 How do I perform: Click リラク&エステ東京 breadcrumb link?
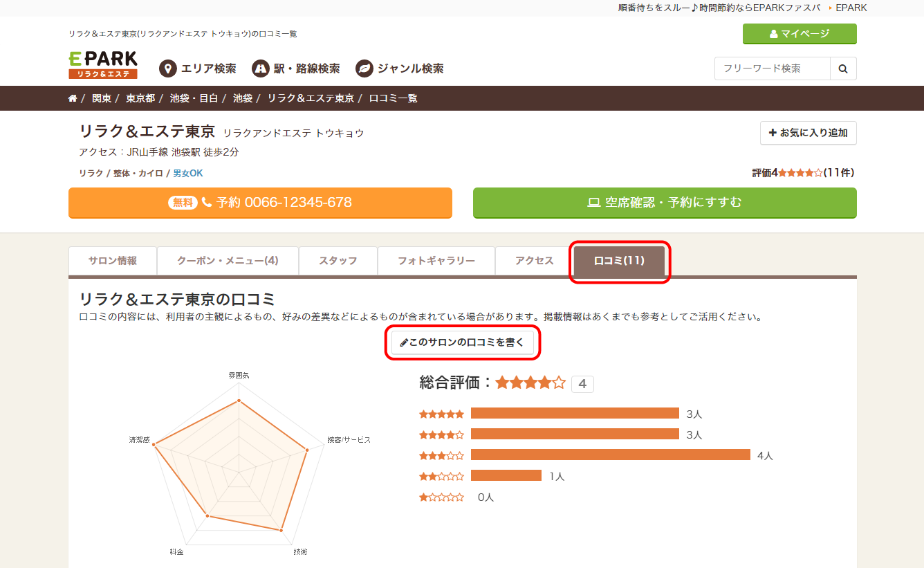click(x=311, y=98)
